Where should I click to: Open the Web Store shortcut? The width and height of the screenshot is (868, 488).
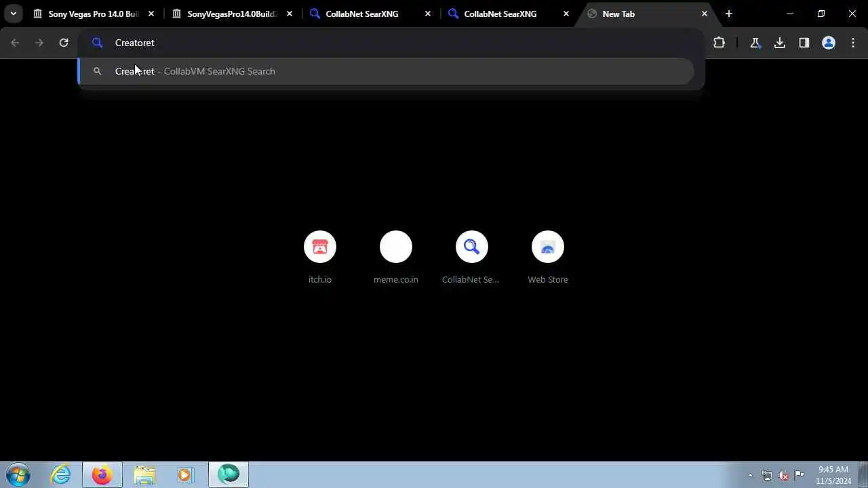(548, 258)
